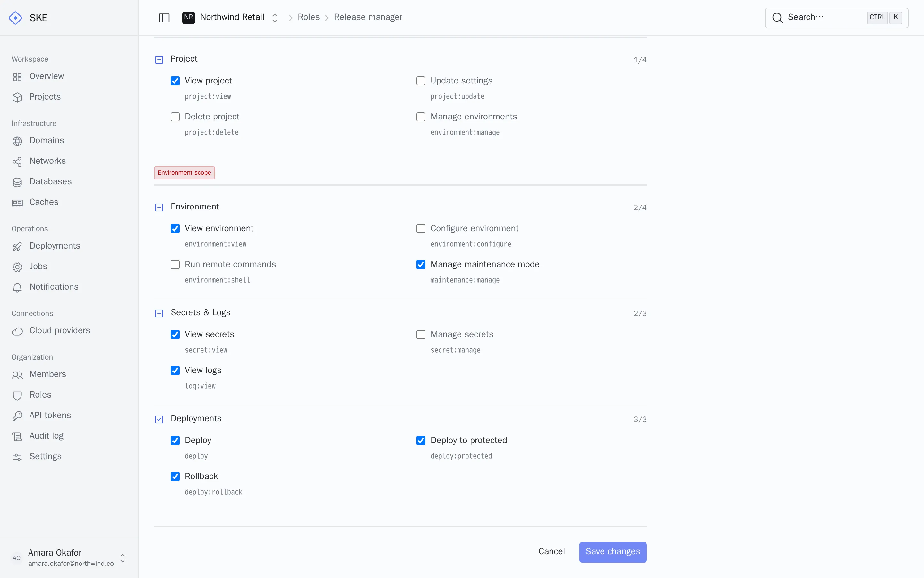Image resolution: width=924 pixels, height=578 pixels.
Task: Click the Projects cube icon
Action: coord(17,98)
